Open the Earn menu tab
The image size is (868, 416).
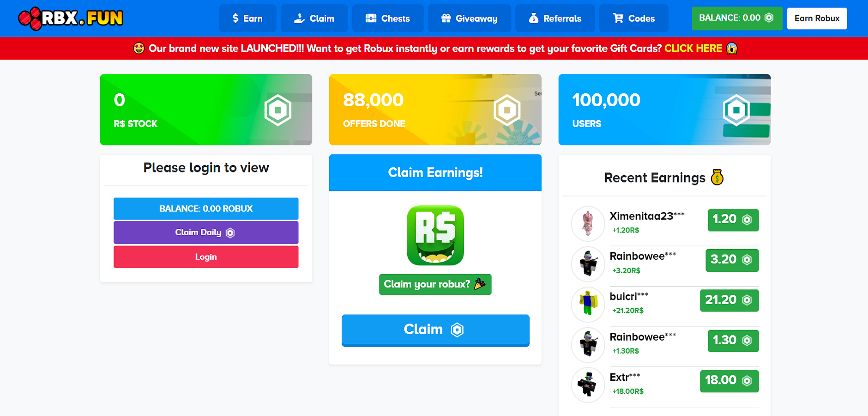tap(247, 18)
